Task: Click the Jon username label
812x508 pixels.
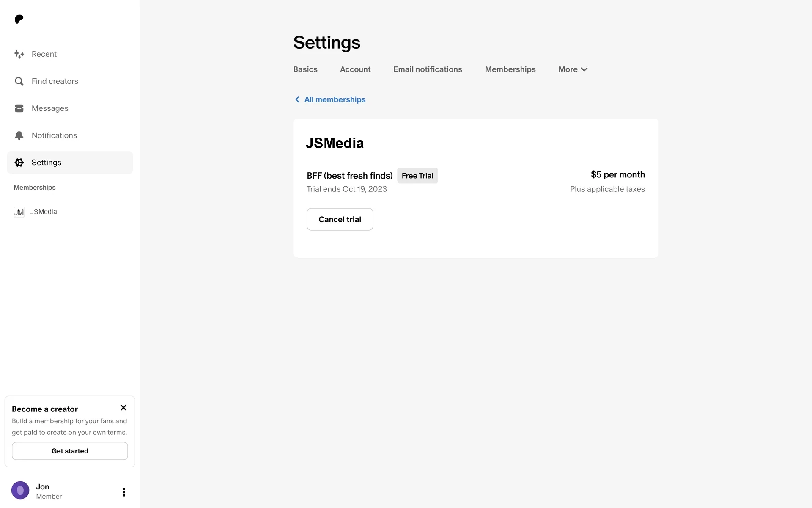Action: coord(43,487)
